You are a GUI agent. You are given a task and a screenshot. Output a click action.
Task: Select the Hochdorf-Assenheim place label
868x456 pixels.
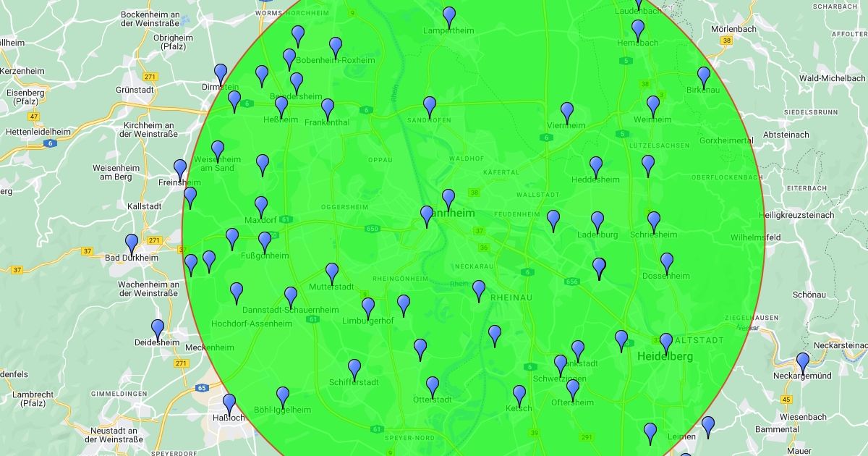tap(252, 324)
